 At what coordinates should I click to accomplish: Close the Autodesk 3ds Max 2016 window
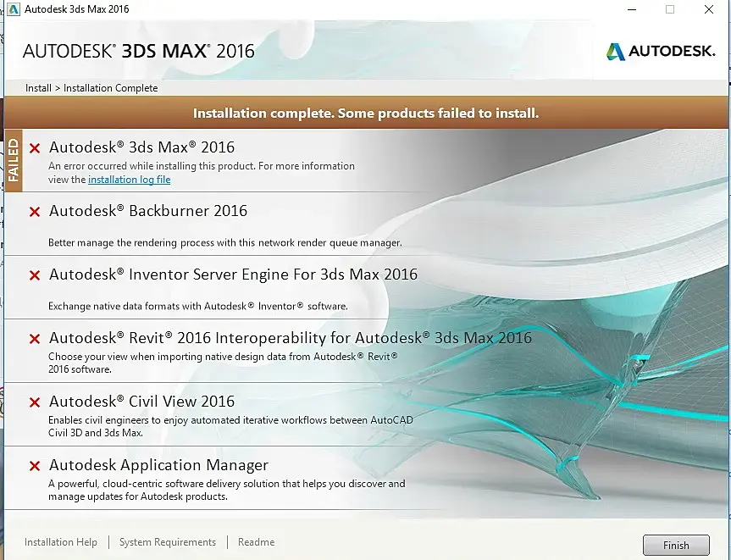pos(709,9)
